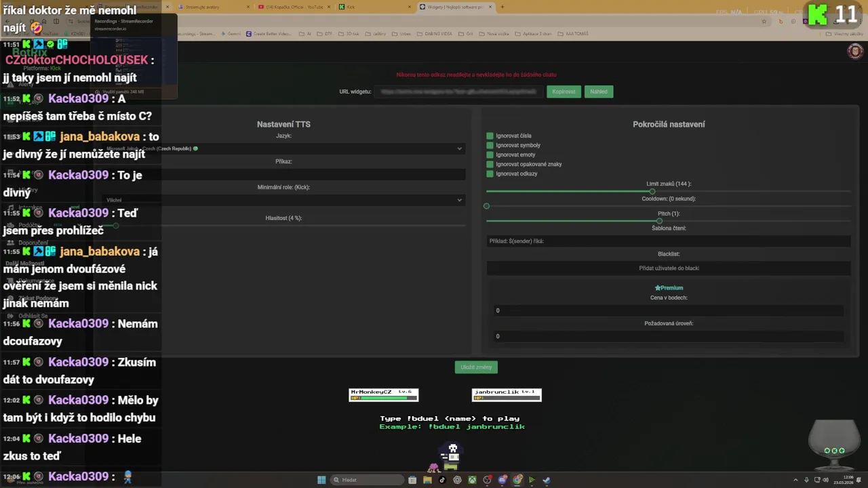Click the Požadovaná úroveň field
868x488 pixels.
point(669,336)
